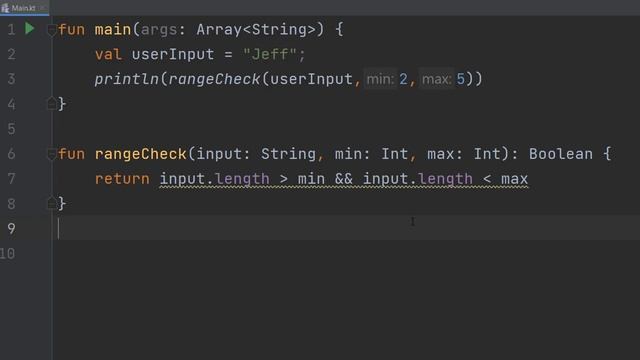The width and height of the screenshot is (640, 360).
Task: Click the value 5 on line 3
Action: pyautogui.click(x=460, y=79)
